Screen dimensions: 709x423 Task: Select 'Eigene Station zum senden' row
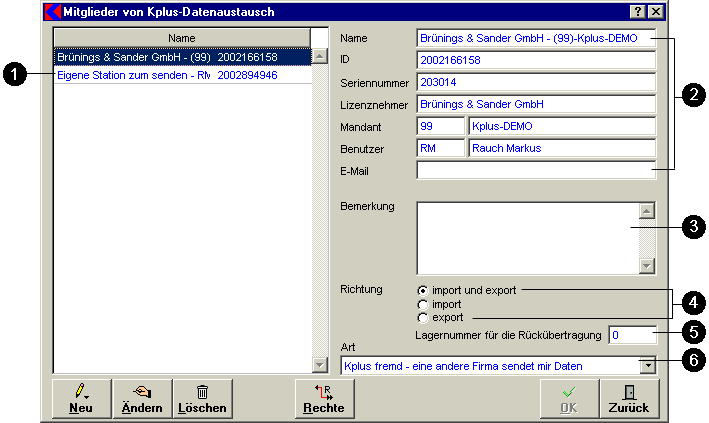[133, 75]
